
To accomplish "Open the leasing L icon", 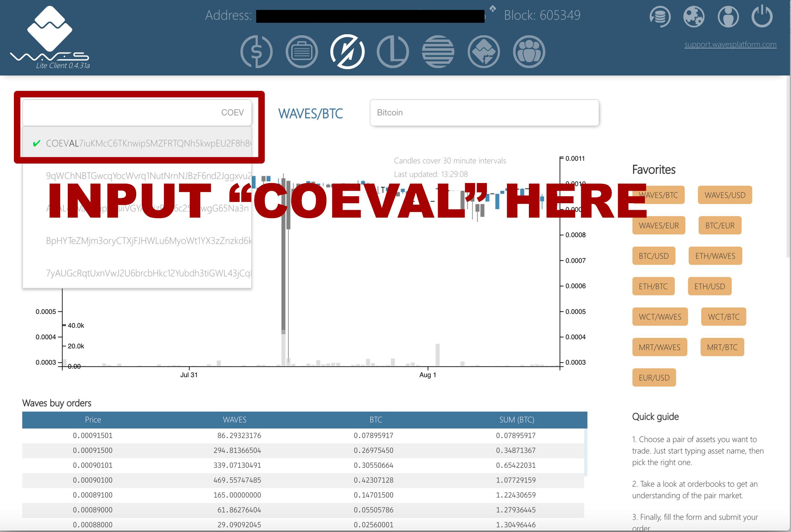I will click(393, 52).
